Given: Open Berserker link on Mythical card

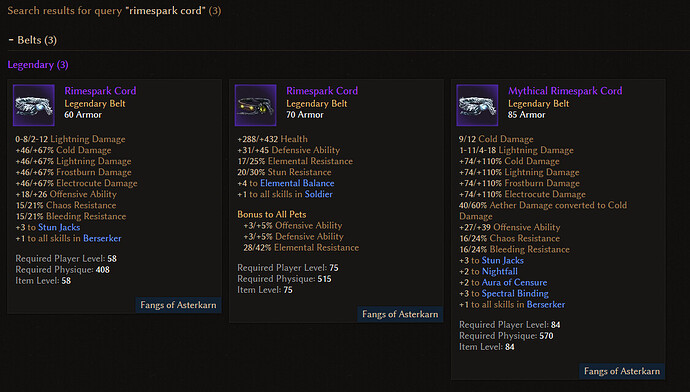Looking at the screenshot, I should click(x=546, y=304).
